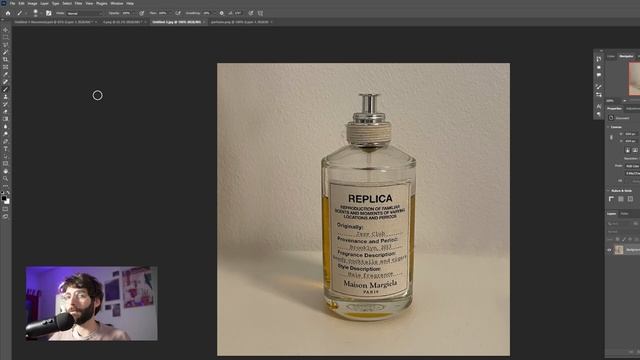Screen dimensions: 640x360
Task: Open the File menu
Action: tap(13, 3)
